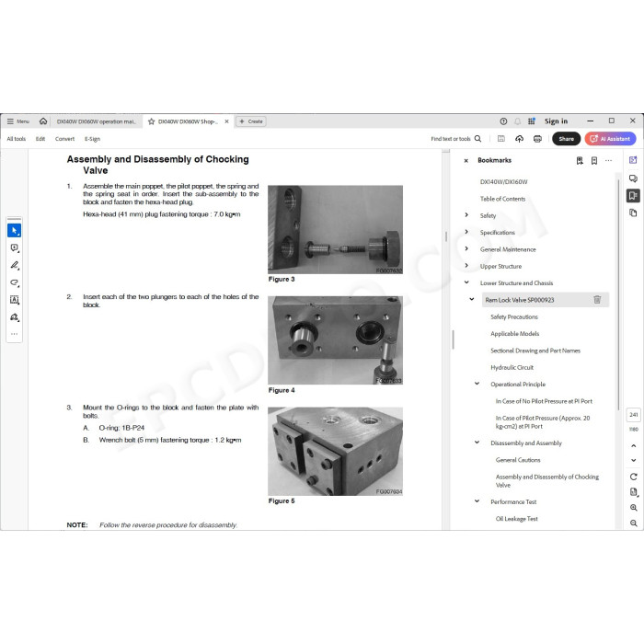Open Oil Leakage Test bookmark
The height and width of the screenshot is (644, 644).
516,519
